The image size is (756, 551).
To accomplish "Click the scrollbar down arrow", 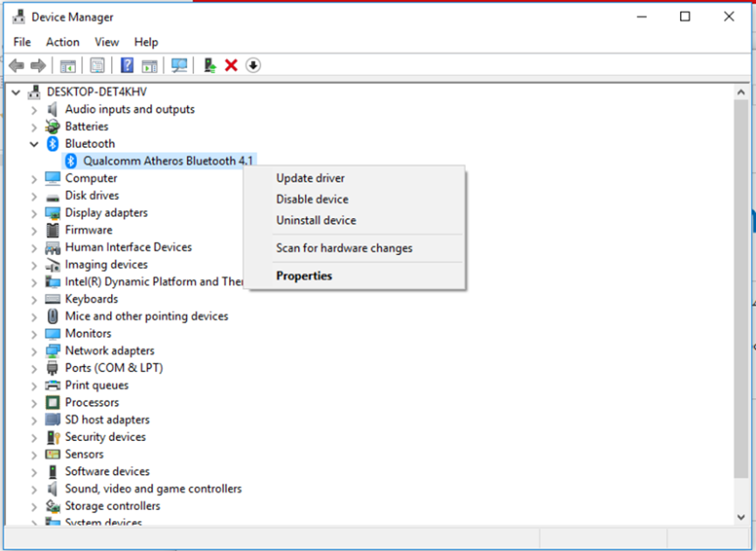I will (740, 517).
